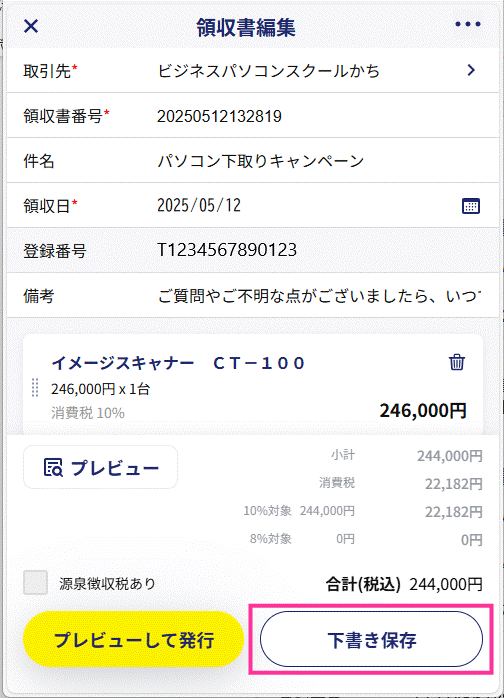Delete the イメージスキャナー line item via trash icon
The image size is (504, 698).
click(456, 362)
